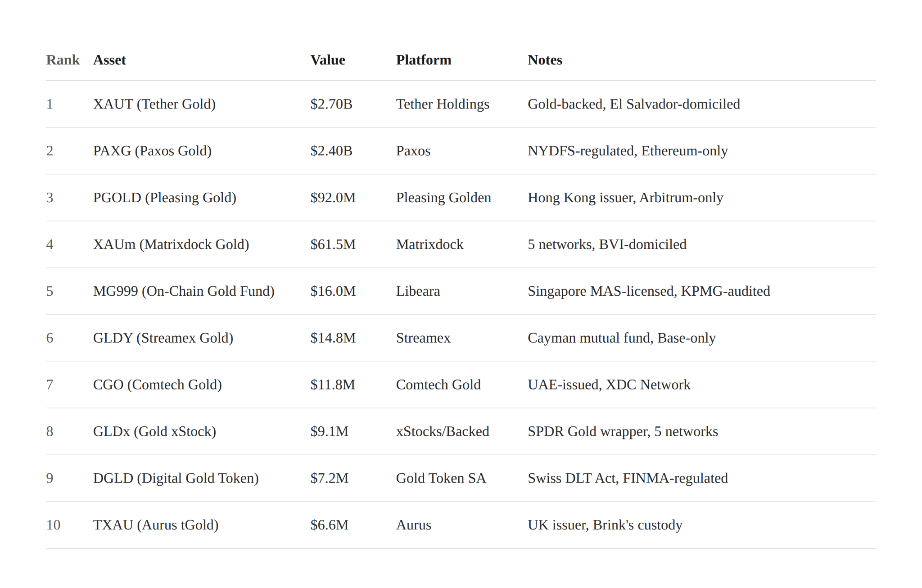
Task: Select GLDY (Streamex Gold) row
Action: [163, 338]
